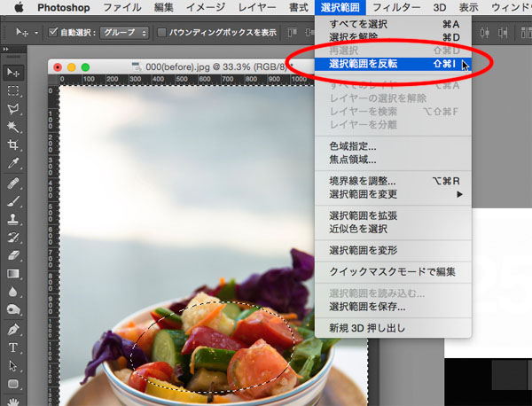
Task: Choose クイックマスクモードで編集
Action: [395, 271]
